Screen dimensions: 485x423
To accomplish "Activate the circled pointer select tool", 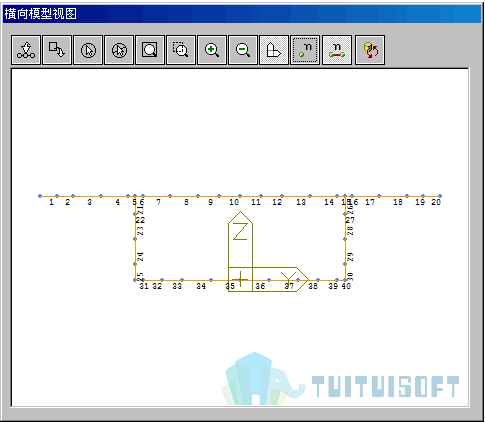I will tap(88, 50).
